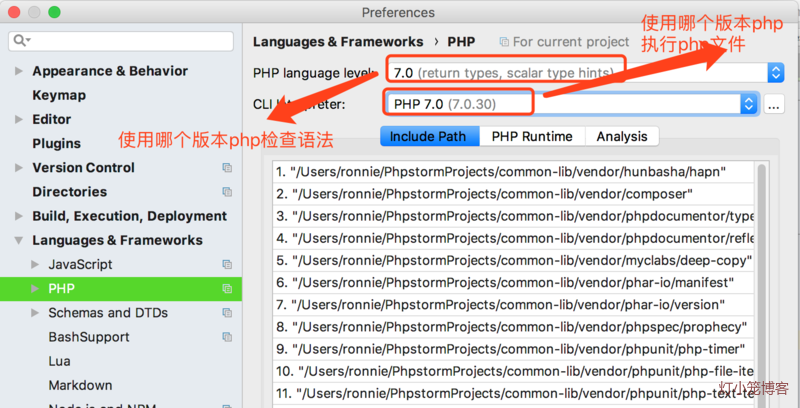Click Languages & Frameworks breadcrumb
This screenshot has height=408, width=800.
(338, 42)
